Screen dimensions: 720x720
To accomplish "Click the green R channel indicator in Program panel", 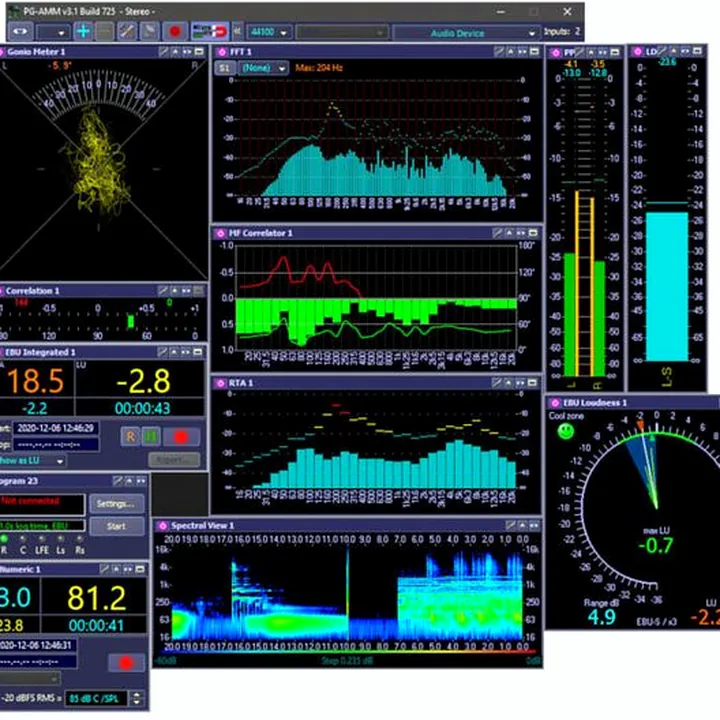I will (4, 539).
